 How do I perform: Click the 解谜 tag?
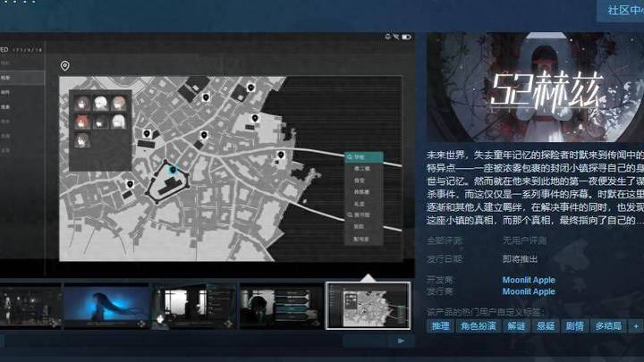click(516, 326)
